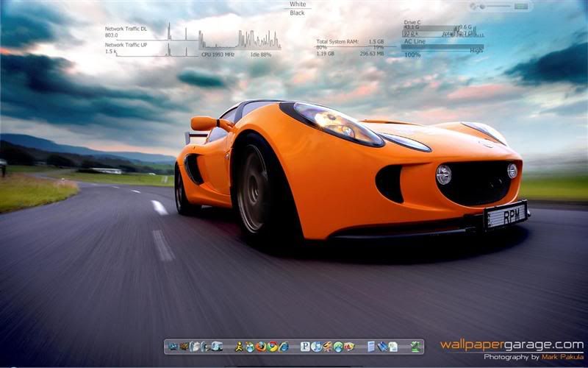The image size is (588, 368).
Task: Click the '100%' battery reading
Action: 412,54
